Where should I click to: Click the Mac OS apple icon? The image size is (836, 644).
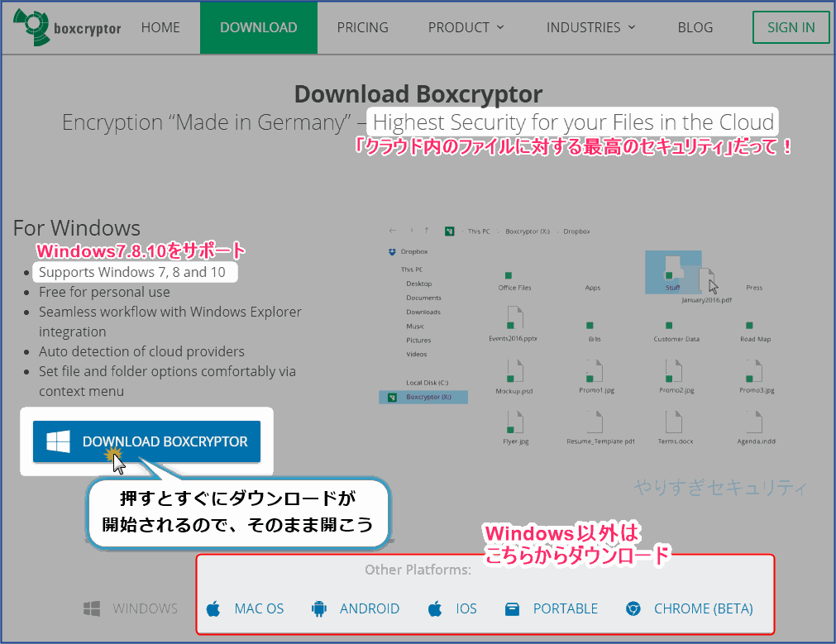click(x=213, y=608)
